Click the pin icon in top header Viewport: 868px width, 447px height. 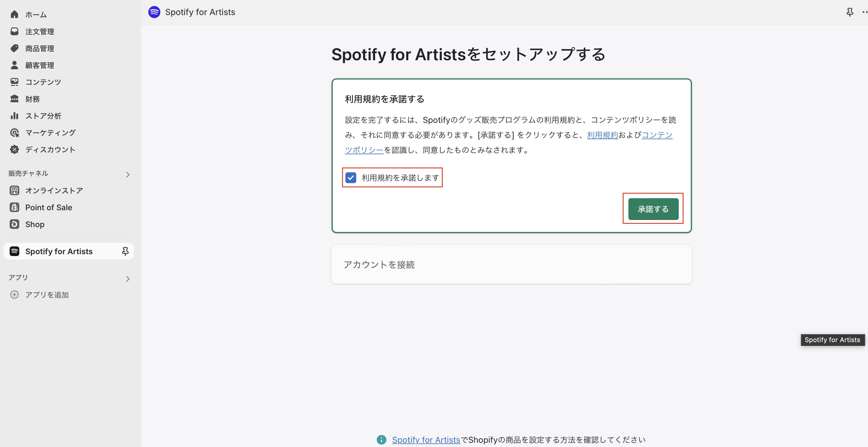pos(850,12)
